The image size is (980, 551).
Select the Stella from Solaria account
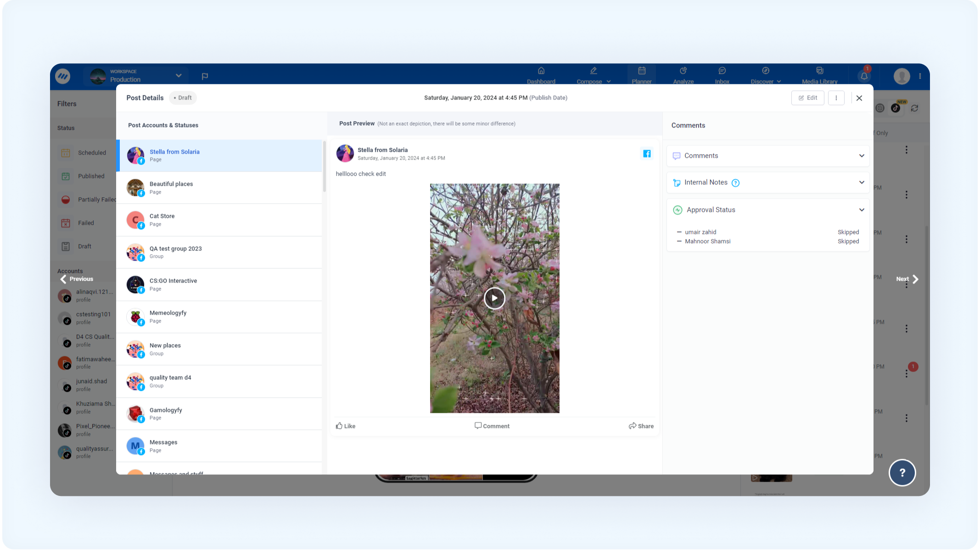coord(220,156)
